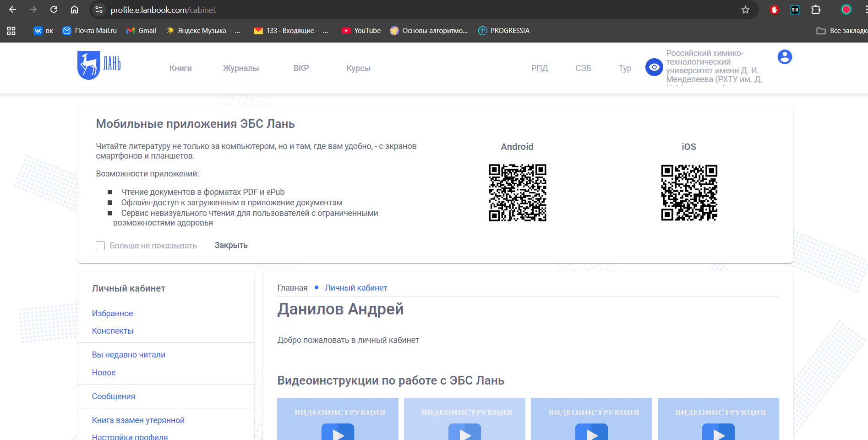The width and height of the screenshot is (868, 440).
Task: Go to the browser home page
Action: pos(74,10)
